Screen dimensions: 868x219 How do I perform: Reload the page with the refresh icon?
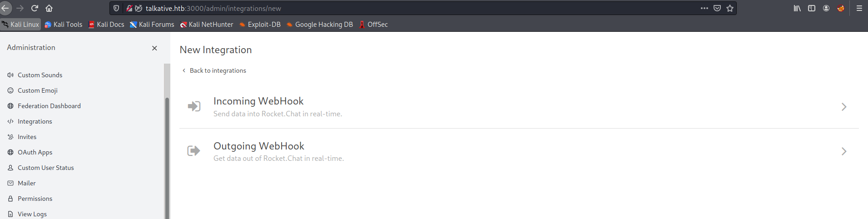click(35, 8)
